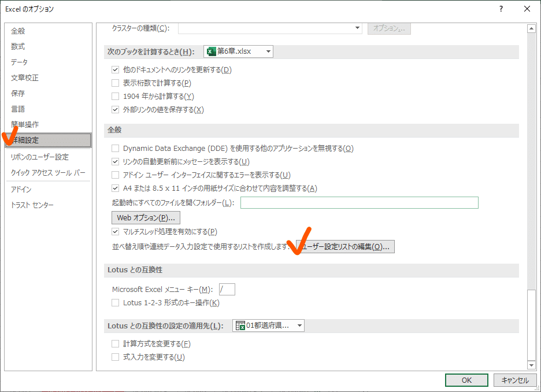
Task: Toggle マルチスレッド処理を有効にする checkbox
Action: pyautogui.click(x=115, y=231)
